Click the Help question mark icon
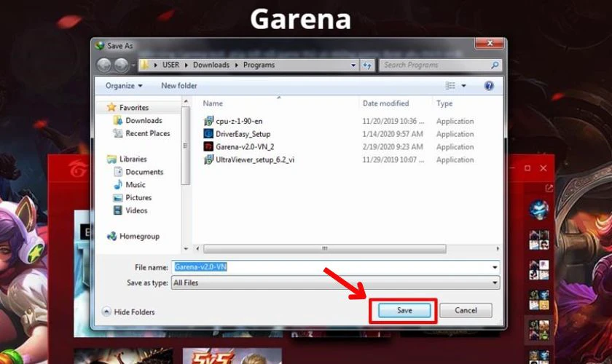 click(489, 86)
